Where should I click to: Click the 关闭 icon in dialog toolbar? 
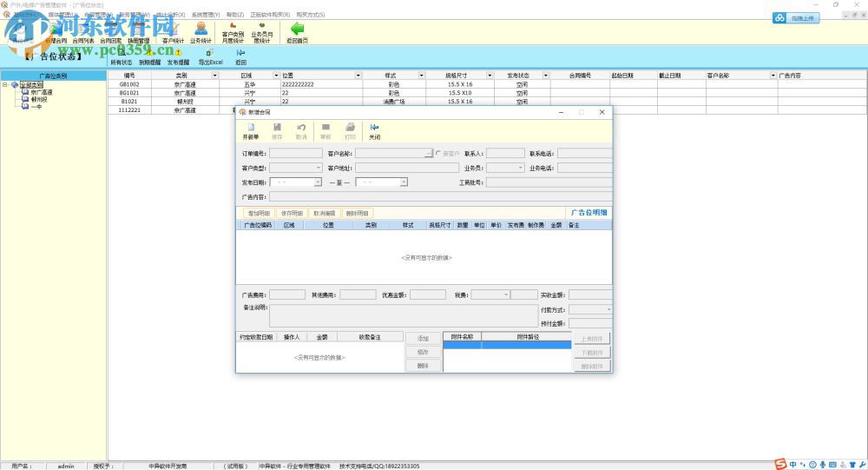374,127
